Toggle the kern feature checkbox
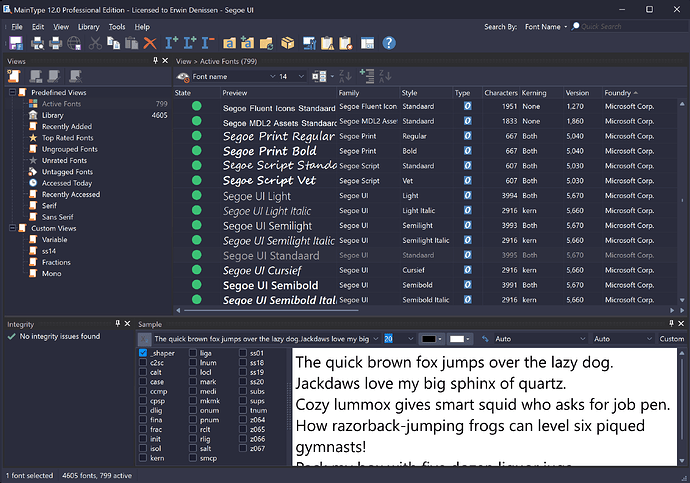Image resolution: width=690 pixels, height=483 pixels. [x=144, y=458]
